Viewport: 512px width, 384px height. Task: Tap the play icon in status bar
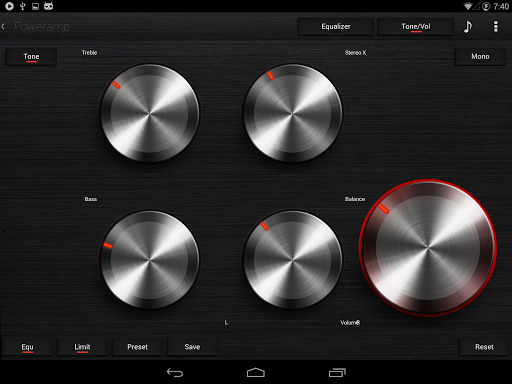pos(9,6)
